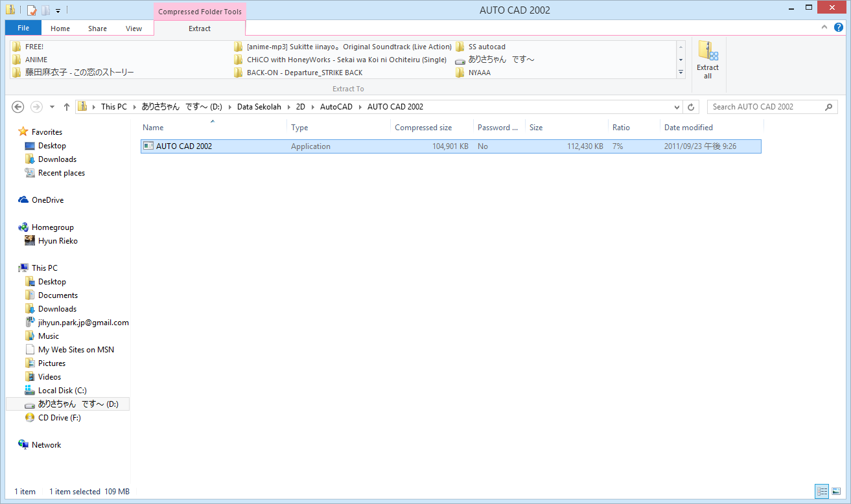Open dropdown arrow after Data Sekolah breadcrumb
The width and height of the screenshot is (851, 504).
(288, 107)
